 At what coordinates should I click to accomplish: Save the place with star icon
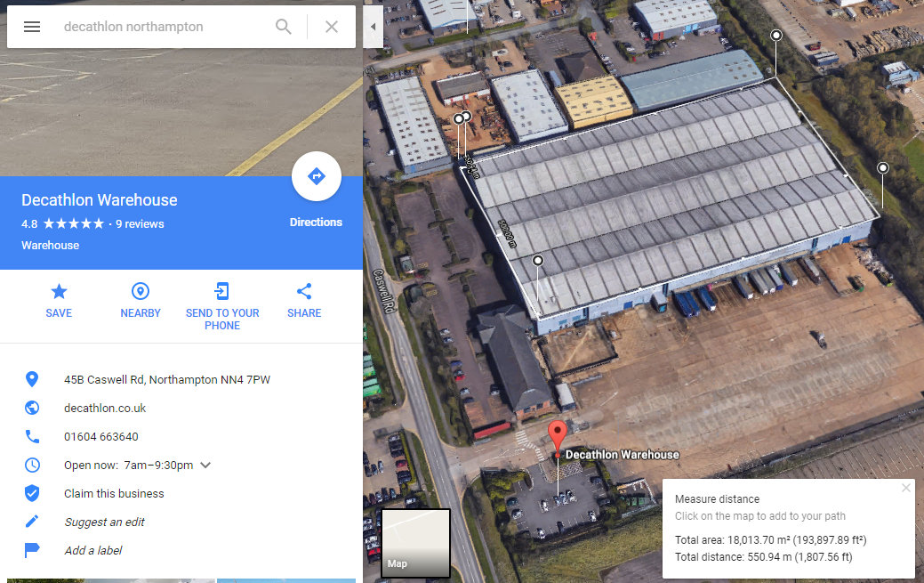(59, 300)
